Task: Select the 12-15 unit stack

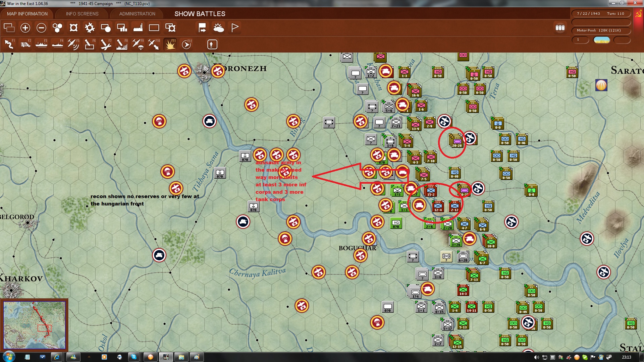Action: point(457,342)
